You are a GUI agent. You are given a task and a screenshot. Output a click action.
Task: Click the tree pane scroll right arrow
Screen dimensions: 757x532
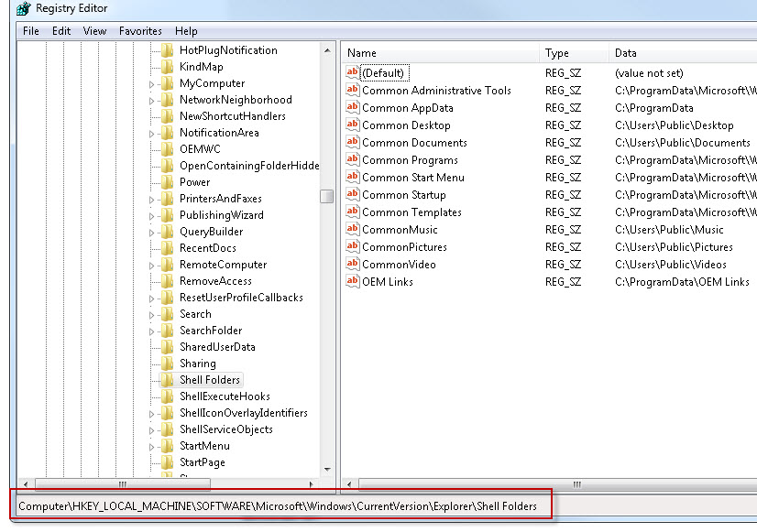tap(312, 484)
